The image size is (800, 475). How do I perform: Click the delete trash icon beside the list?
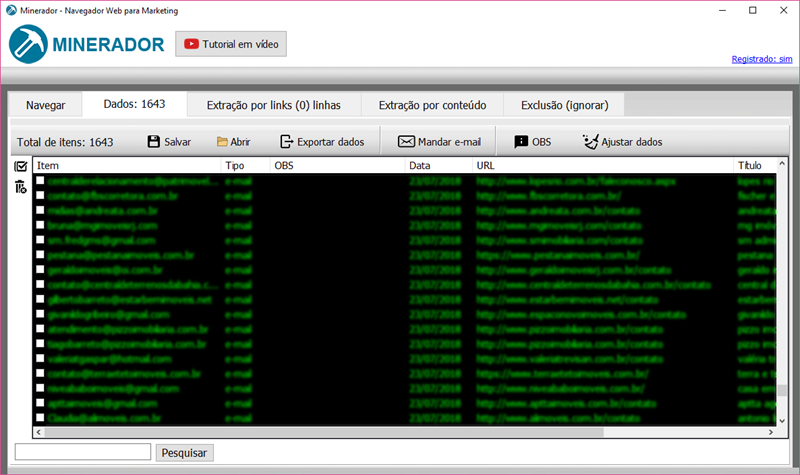click(20, 187)
